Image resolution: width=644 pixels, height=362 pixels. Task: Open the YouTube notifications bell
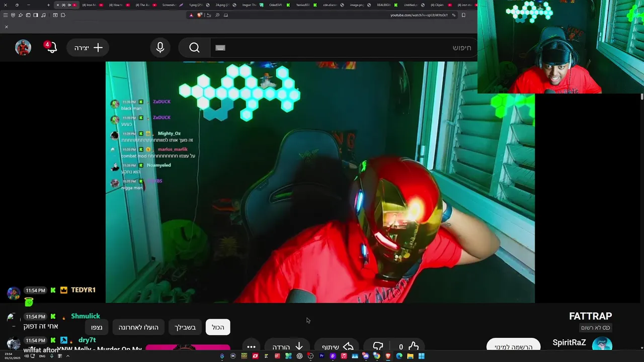coord(51,47)
